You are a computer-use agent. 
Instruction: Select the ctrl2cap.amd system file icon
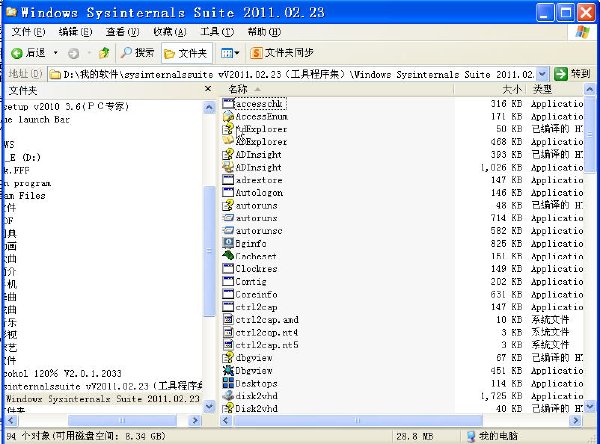click(228, 319)
